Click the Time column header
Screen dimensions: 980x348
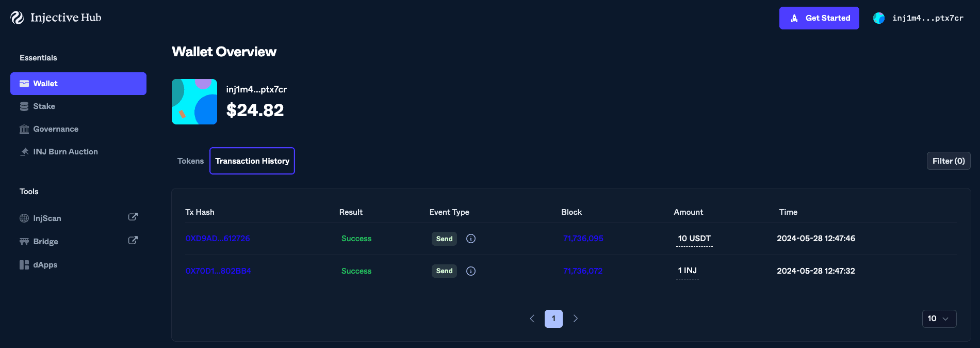[788, 212]
